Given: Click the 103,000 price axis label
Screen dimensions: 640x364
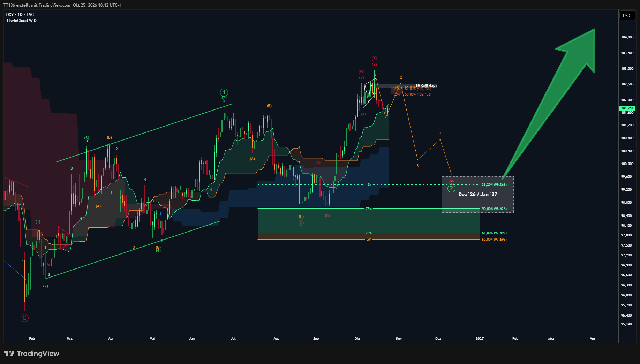Looking at the screenshot, I should coord(627,69).
